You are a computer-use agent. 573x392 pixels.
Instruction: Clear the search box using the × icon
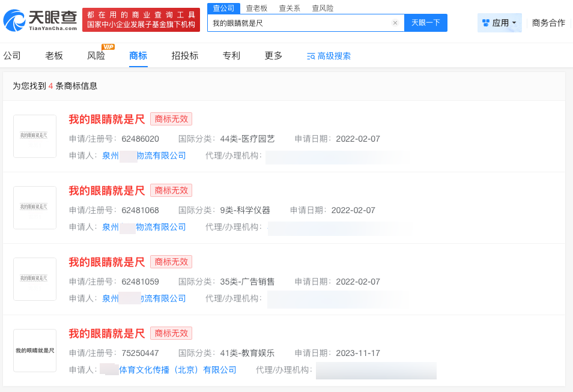tap(395, 22)
